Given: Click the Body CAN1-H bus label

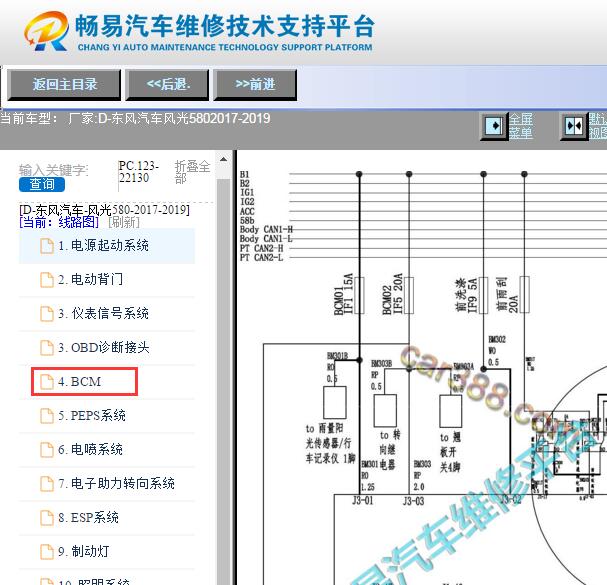Looking at the screenshot, I should (x=266, y=230).
